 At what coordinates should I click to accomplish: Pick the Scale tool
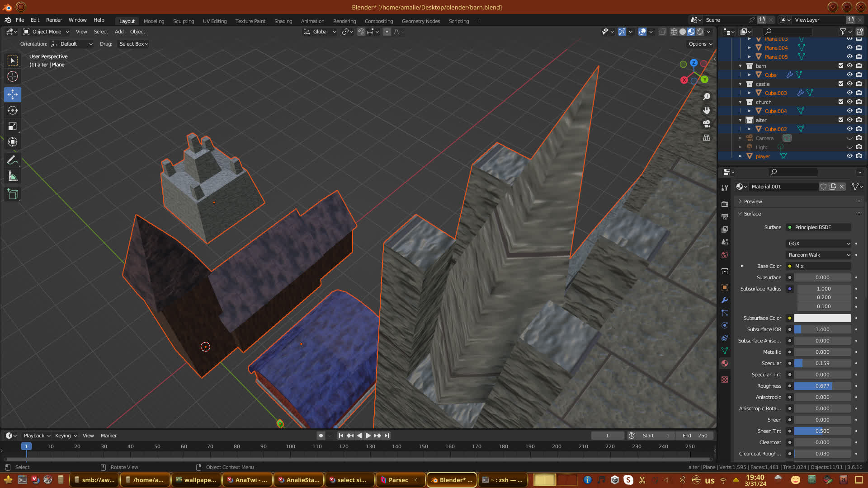[13, 127]
